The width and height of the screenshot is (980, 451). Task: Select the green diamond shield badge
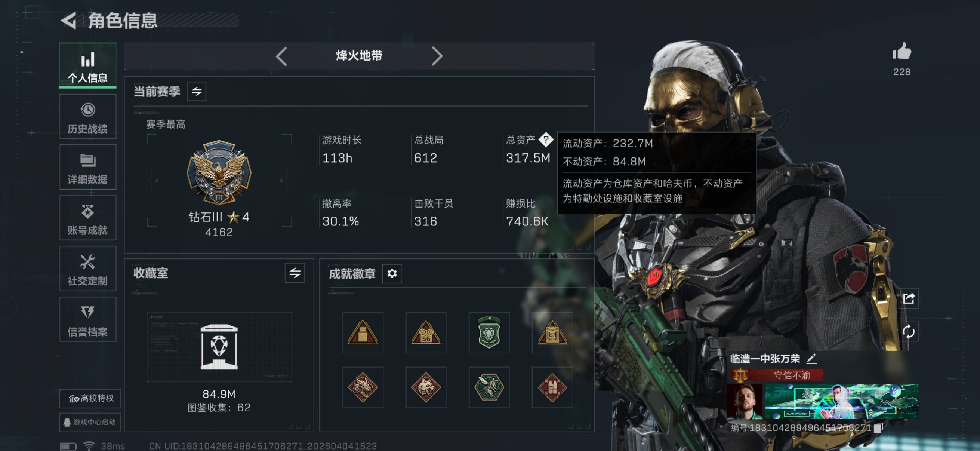pyautogui.click(x=489, y=332)
